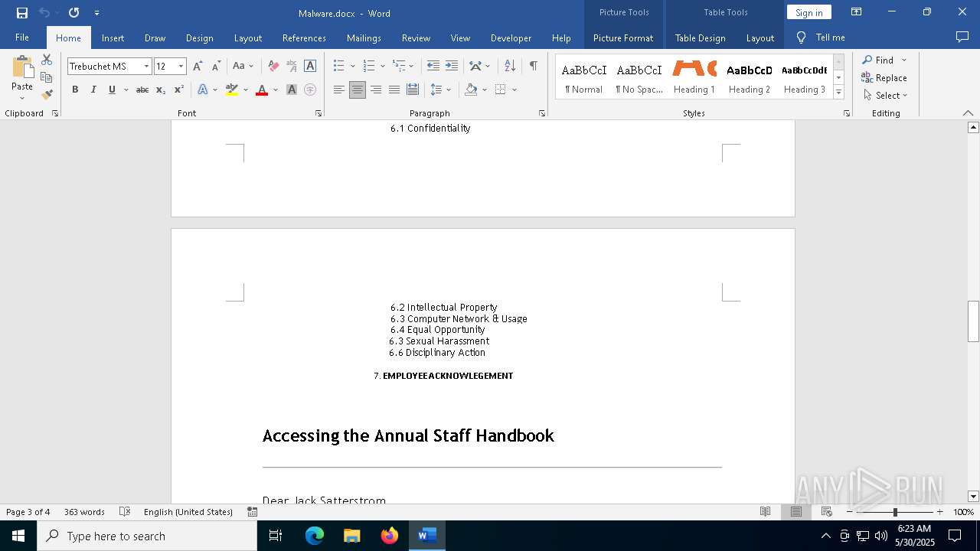
Task: Select the Cut scissors icon
Action: (x=47, y=60)
